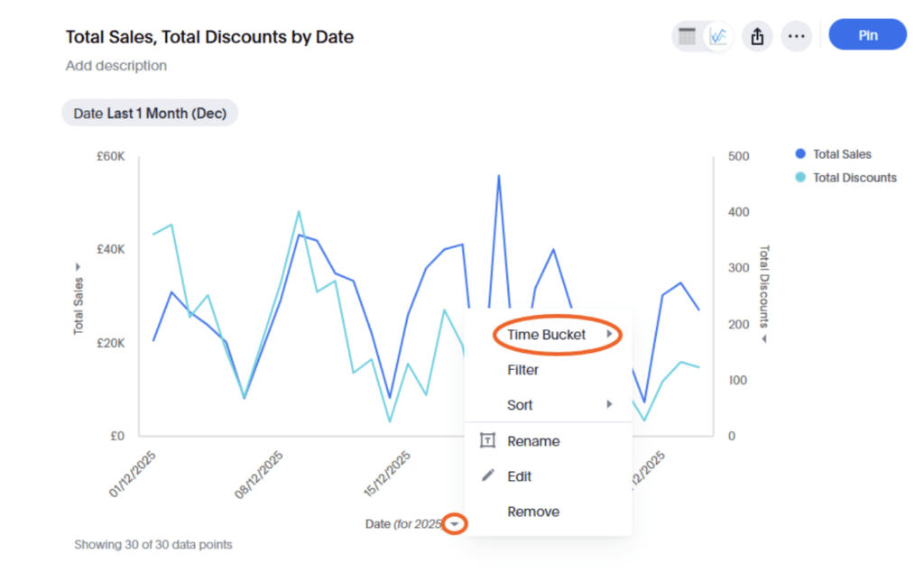Image resolution: width=924 pixels, height=582 pixels.
Task: Switch to line chart view
Action: coord(718,36)
